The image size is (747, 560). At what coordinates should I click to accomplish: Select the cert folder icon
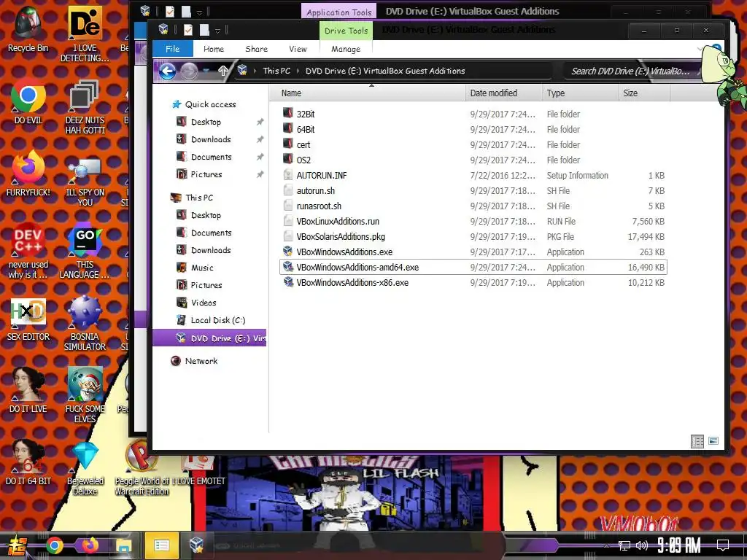tap(287, 144)
